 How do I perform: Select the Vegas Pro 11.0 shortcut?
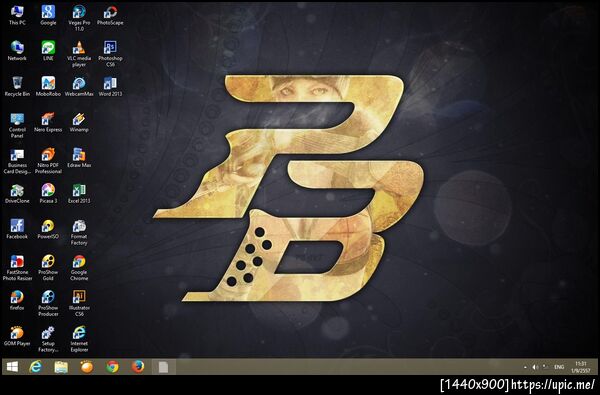pos(79,18)
